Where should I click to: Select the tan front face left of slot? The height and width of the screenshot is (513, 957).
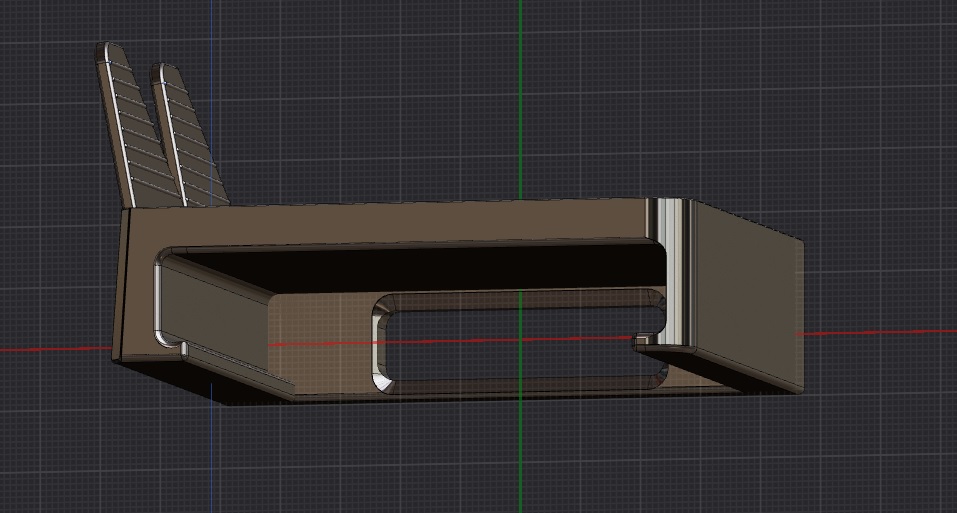[x=320, y=340]
